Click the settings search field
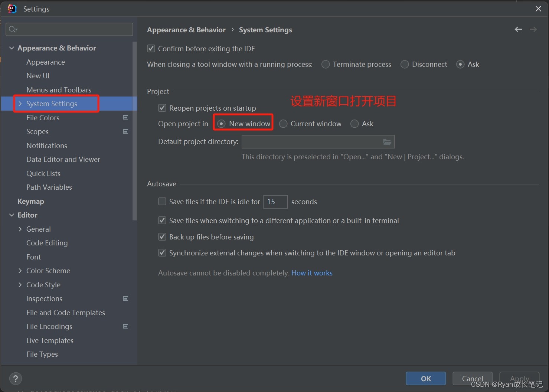Screen dimensions: 549x392 [x=69, y=29]
